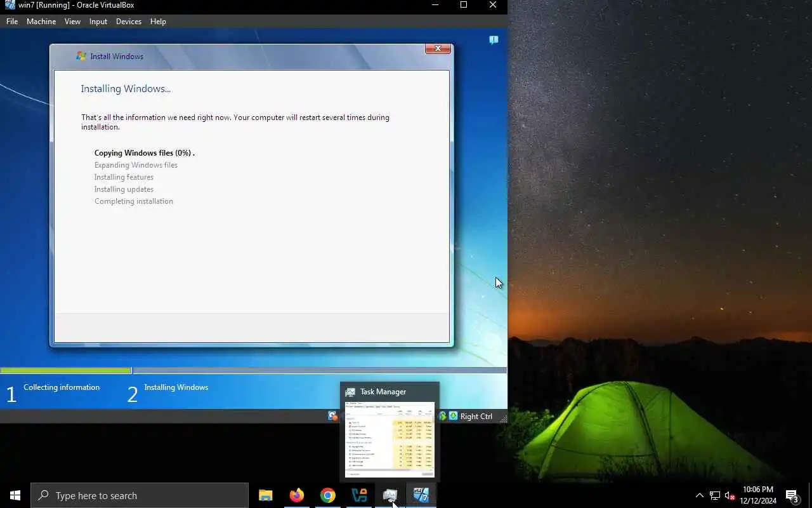Image resolution: width=812 pixels, height=508 pixels.
Task: Open the View menu
Action: 72,22
